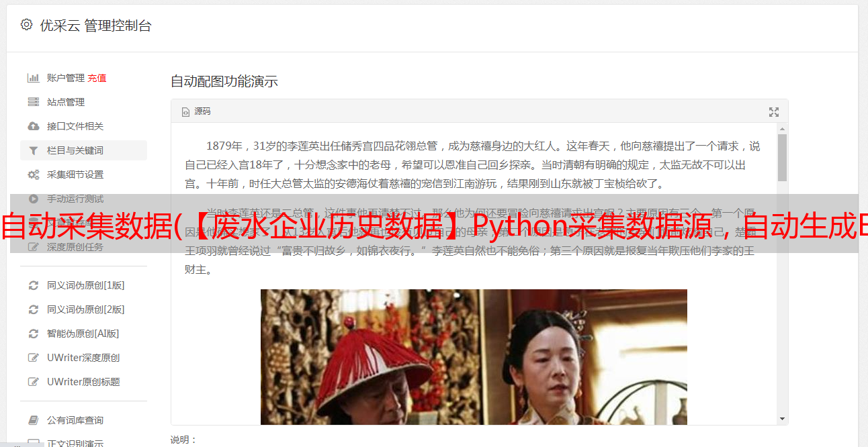The width and height of the screenshot is (868, 447).
Task: Click the server icon beside 站点管理
Action: (x=33, y=102)
